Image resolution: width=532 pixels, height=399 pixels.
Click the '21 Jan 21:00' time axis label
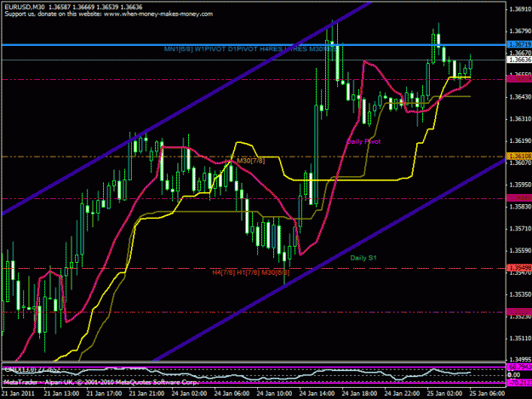click(x=146, y=393)
